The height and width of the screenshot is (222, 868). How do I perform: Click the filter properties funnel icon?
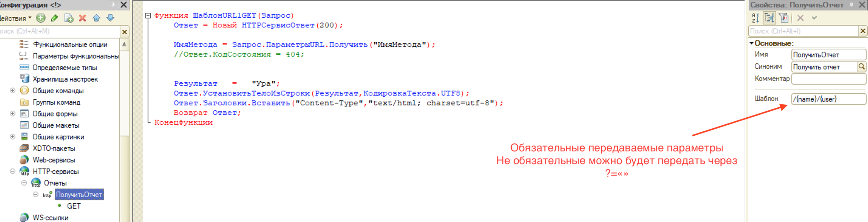coord(784,18)
